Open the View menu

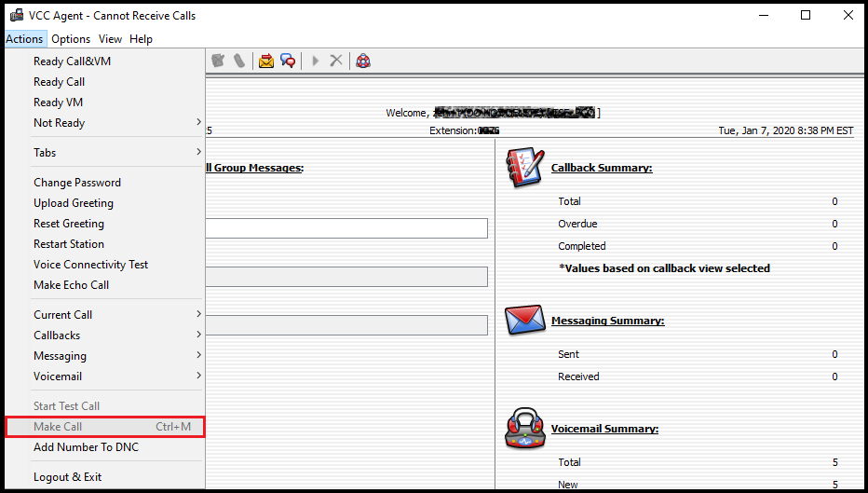point(110,39)
